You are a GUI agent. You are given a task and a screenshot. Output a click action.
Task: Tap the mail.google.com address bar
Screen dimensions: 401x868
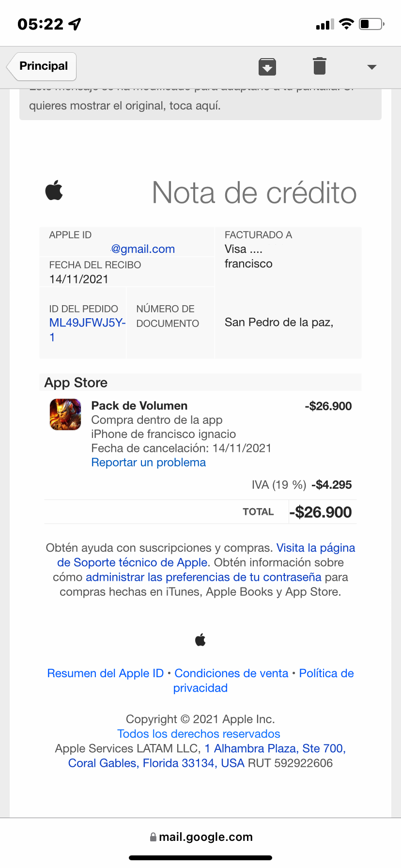205,837
